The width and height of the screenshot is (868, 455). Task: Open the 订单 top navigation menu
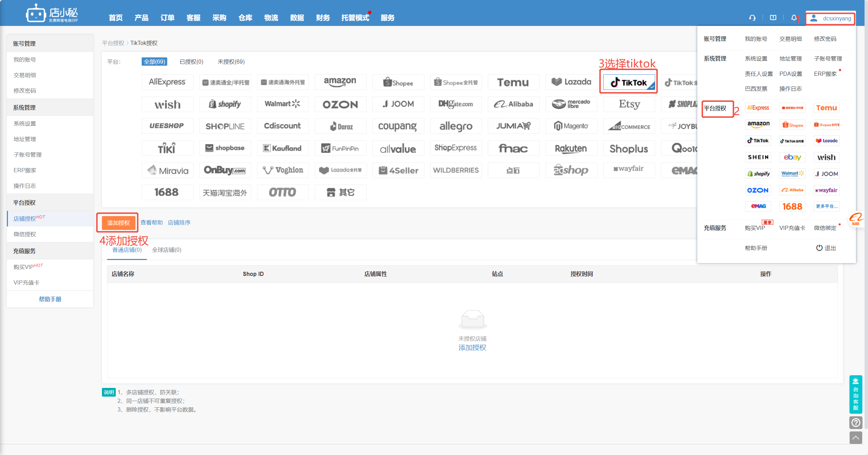tap(168, 18)
